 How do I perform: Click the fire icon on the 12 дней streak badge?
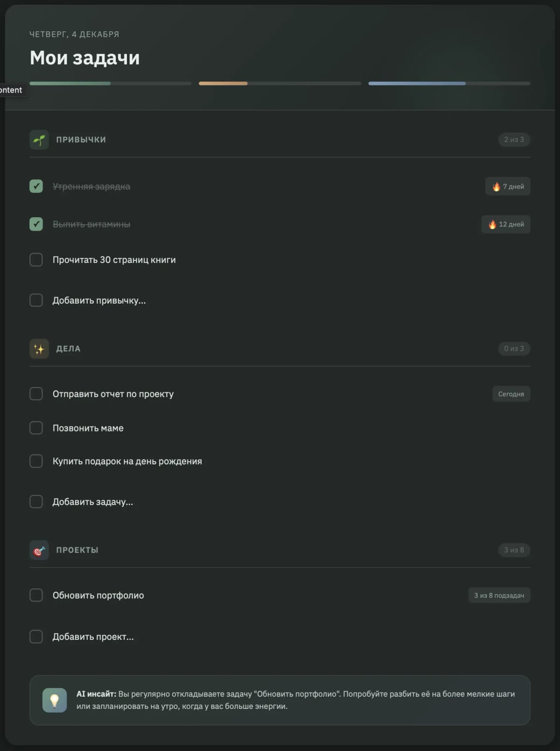(x=493, y=224)
